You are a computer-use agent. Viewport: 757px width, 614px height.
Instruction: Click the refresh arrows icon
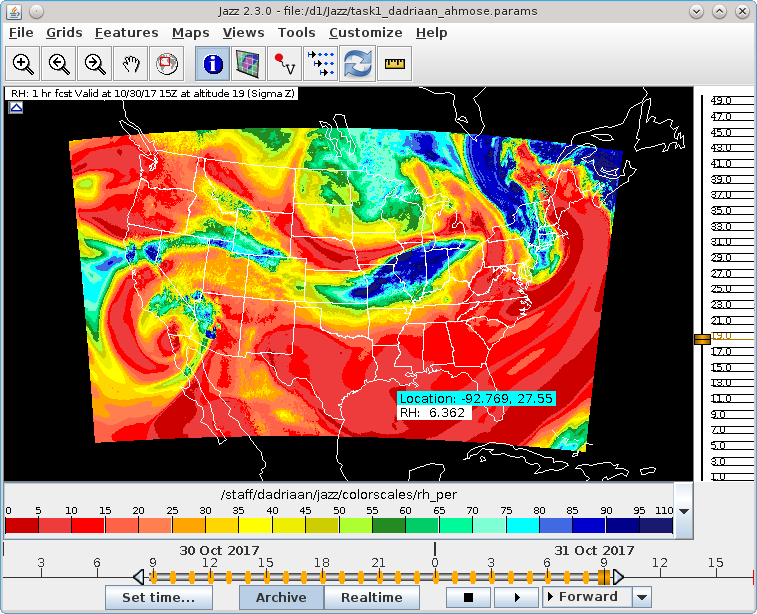point(357,65)
